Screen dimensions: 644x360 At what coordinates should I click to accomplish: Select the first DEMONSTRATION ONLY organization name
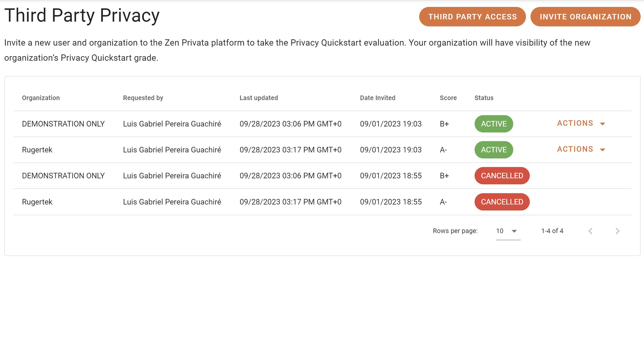63,124
